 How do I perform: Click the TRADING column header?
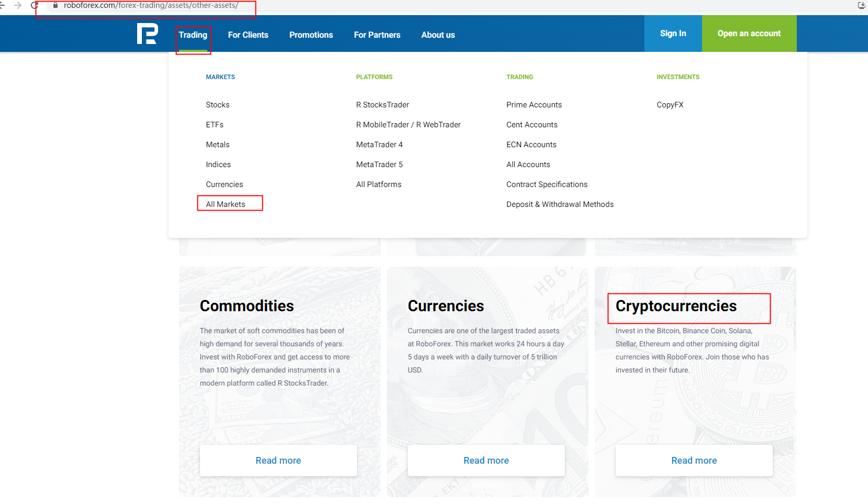tap(520, 77)
